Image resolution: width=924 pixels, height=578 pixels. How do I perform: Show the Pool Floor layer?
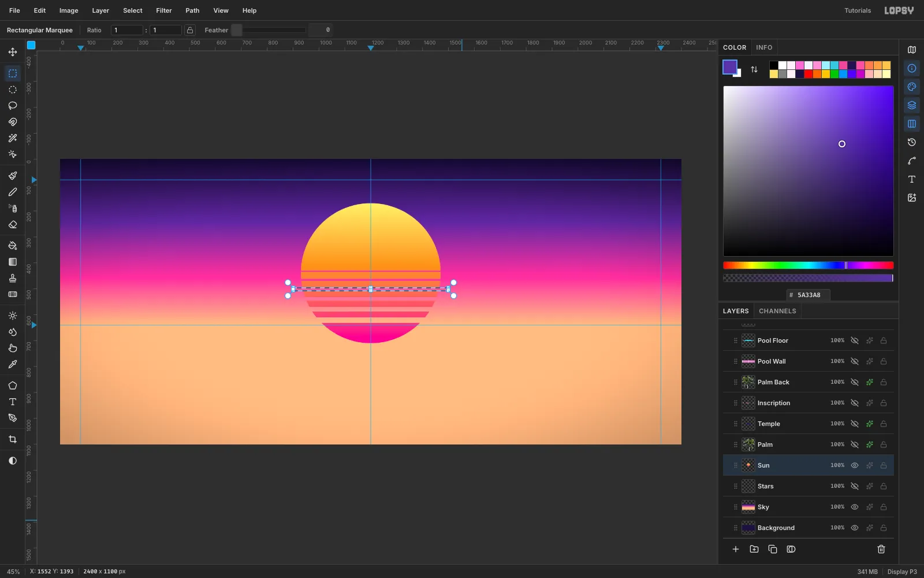click(855, 340)
